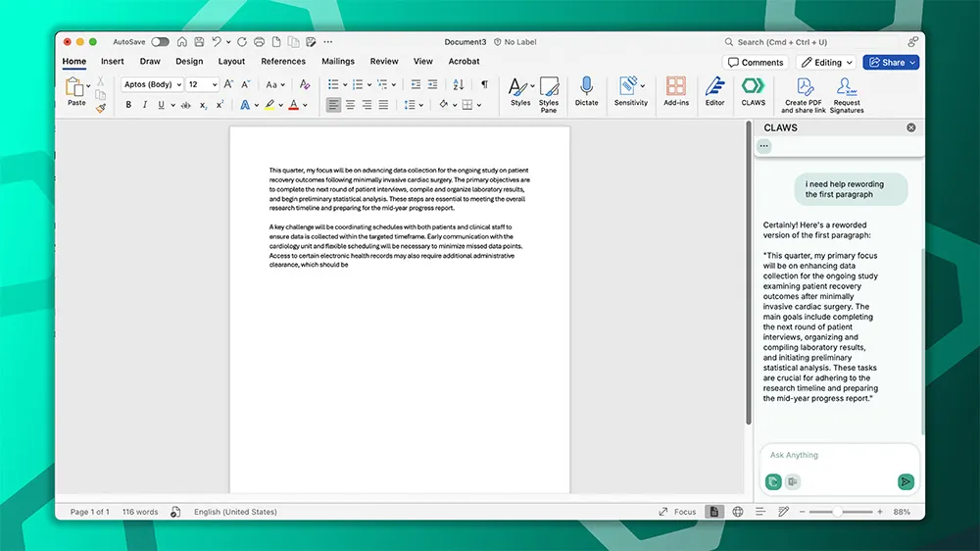Click Create PDF and share link
Viewport: 980px width, 551px height.
point(804,95)
